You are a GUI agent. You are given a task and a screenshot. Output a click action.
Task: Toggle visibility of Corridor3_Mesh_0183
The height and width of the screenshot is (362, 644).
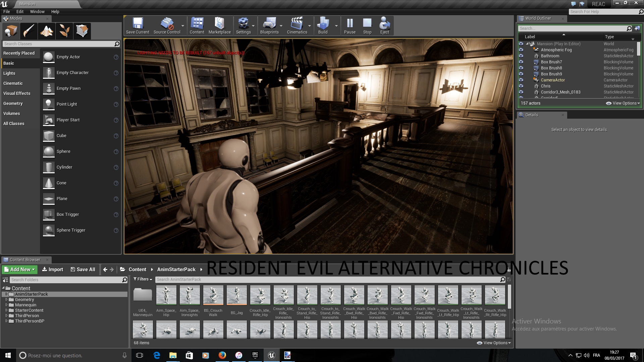[x=521, y=92]
